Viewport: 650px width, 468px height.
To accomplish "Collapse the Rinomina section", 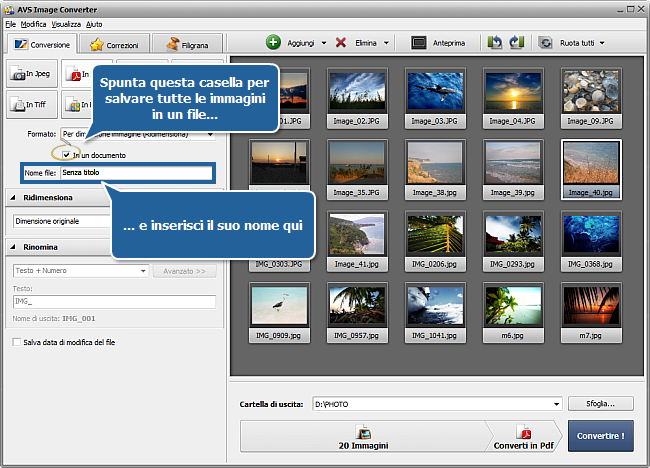I will pyautogui.click(x=14, y=247).
